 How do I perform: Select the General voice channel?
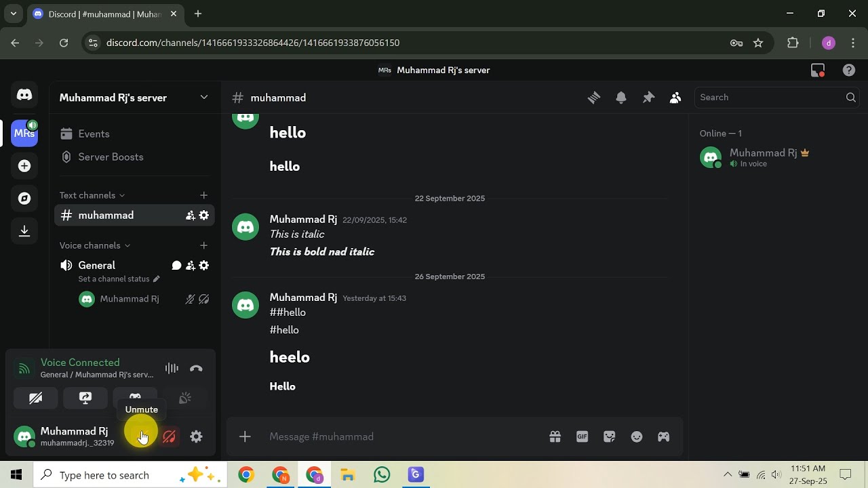(x=97, y=265)
